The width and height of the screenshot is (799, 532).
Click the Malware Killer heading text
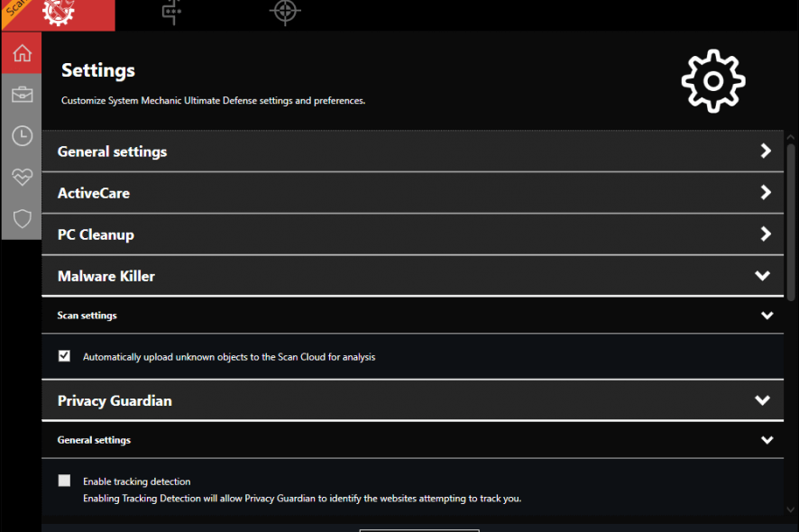(106, 276)
